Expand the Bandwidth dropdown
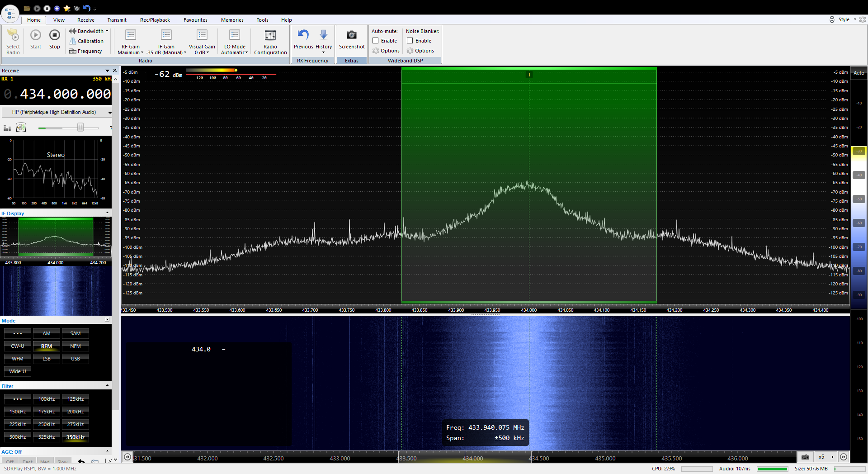This screenshot has height=474, width=868. click(89, 31)
